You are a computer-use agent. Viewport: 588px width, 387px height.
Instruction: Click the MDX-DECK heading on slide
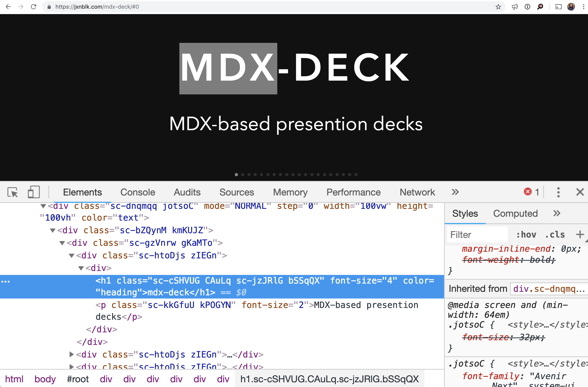pyautogui.click(x=295, y=67)
